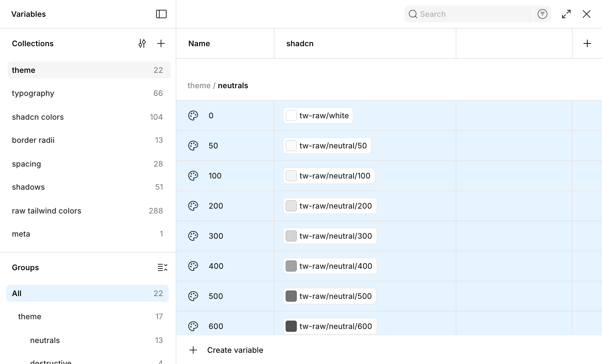This screenshot has height=364, width=602.
Task: Click the tw-raw/neutral/600 color swatch
Action: (291, 326)
